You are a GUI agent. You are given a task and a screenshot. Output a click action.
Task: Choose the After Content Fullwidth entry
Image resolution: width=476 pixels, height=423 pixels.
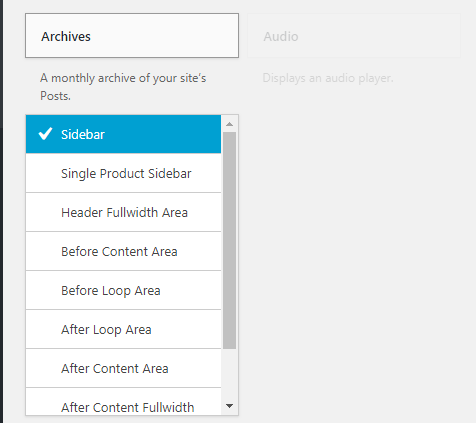(123, 402)
